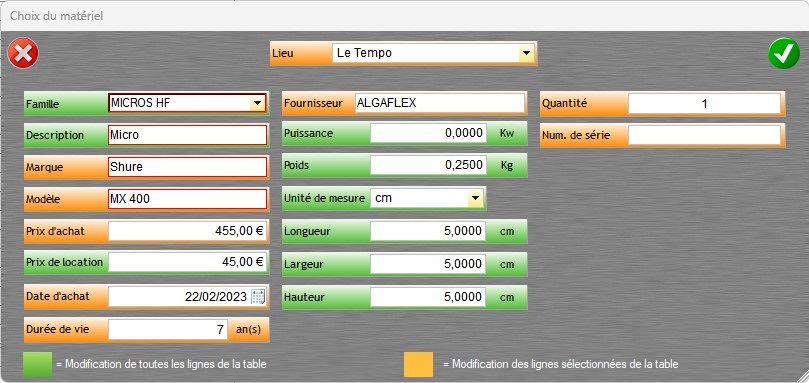Click the Poids label
Viewport: 809px width, 383px height.
click(x=297, y=165)
